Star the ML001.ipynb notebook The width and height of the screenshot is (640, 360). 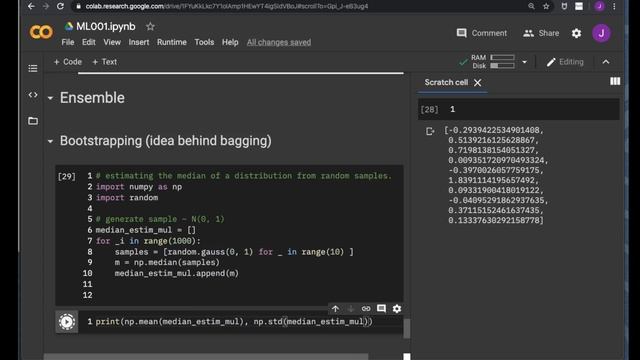(150, 27)
